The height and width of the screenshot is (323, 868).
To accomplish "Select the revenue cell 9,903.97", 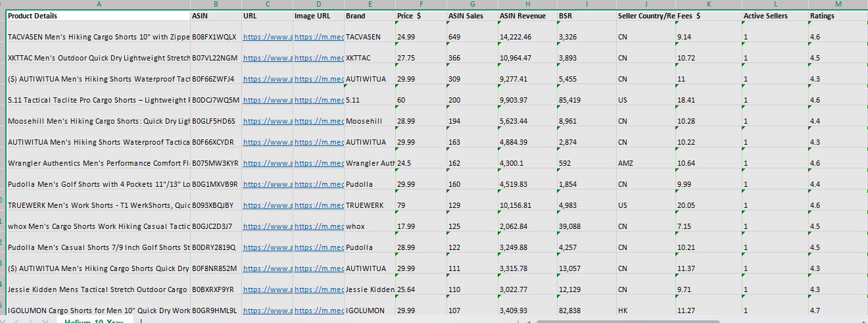I will pyautogui.click(x=527, y=95).
